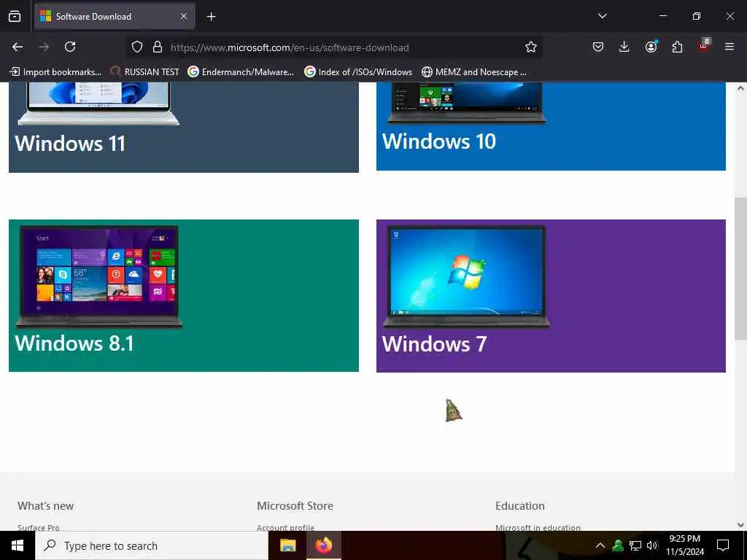Click the page vertical scrollbar thumb

(740, 268)
